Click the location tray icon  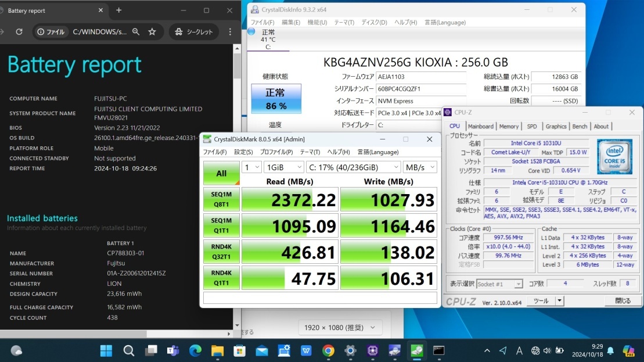tap(503, 350)
